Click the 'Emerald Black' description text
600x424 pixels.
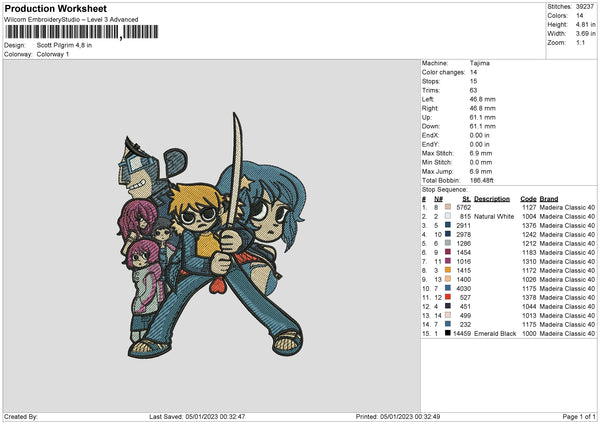click(x=495, y=333)
